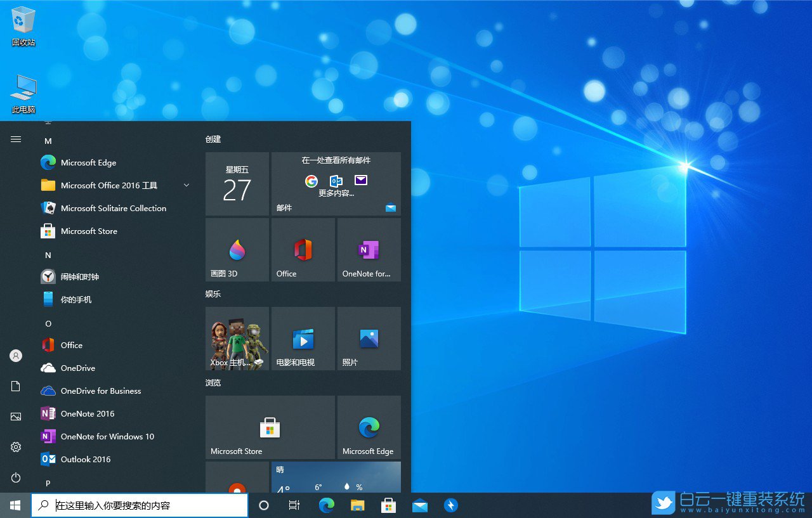Click the 更多内容 link on the Mail tile
Image resolution: width=812 pixels, height=518 pixels.
336,194
